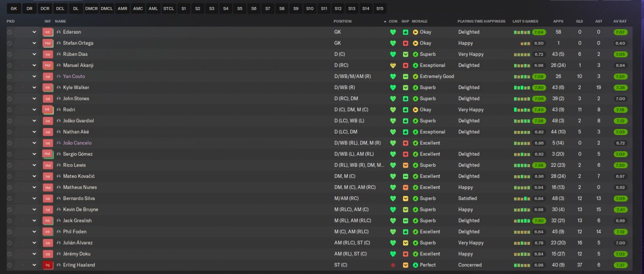Click the person icon before Phil Foden
The width and height of the screenshot is (644, 274).
pyautogui.click(x=58, y=232)
